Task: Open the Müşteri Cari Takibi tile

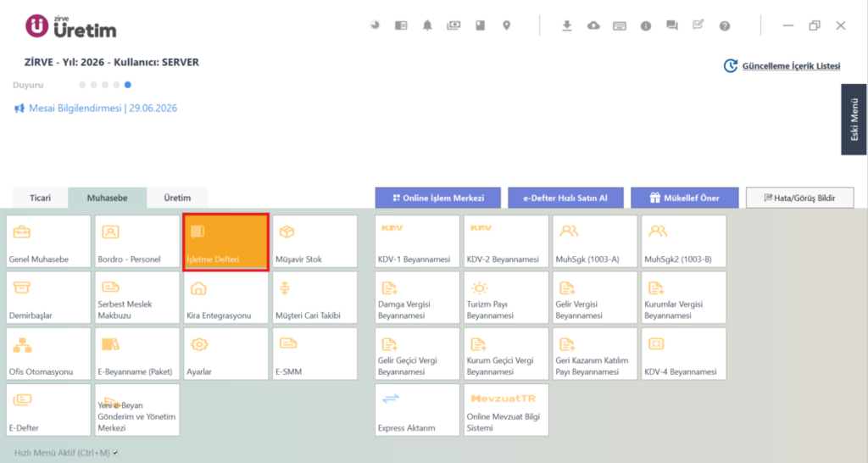Action: [315, 298]
